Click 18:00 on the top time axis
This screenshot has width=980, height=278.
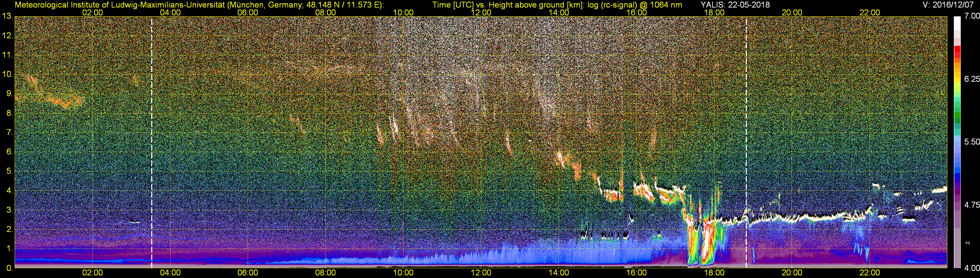click(x=714, y=12)
